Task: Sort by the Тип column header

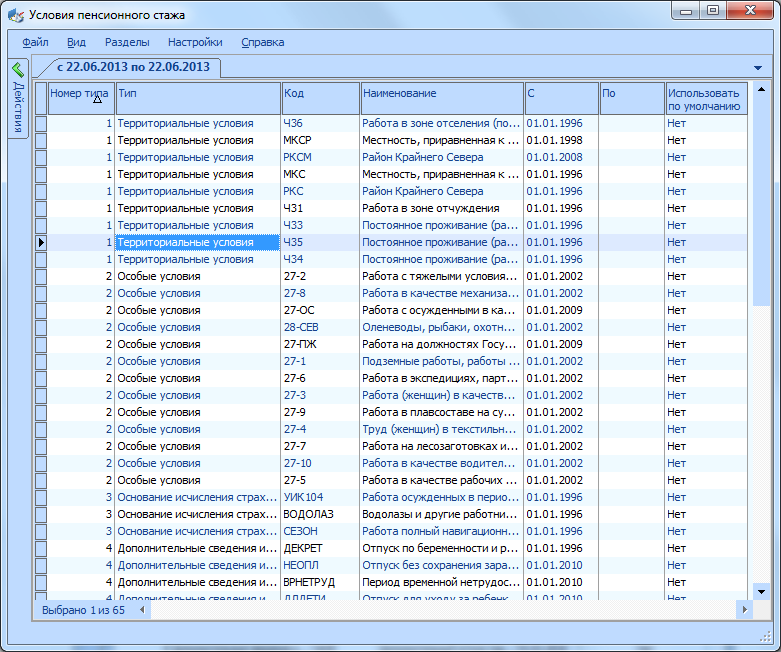Action: click(198, 99)
